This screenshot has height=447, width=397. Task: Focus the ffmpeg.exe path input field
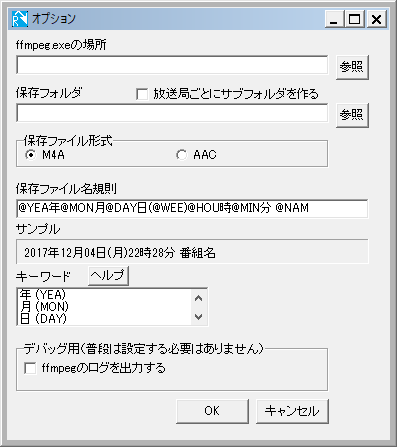pyautogui.click(x=172, y=65)
